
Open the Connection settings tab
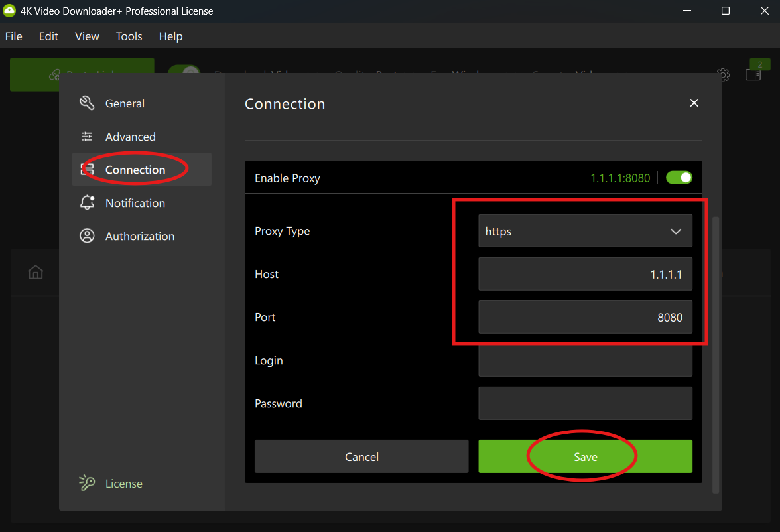pos(135,170)
